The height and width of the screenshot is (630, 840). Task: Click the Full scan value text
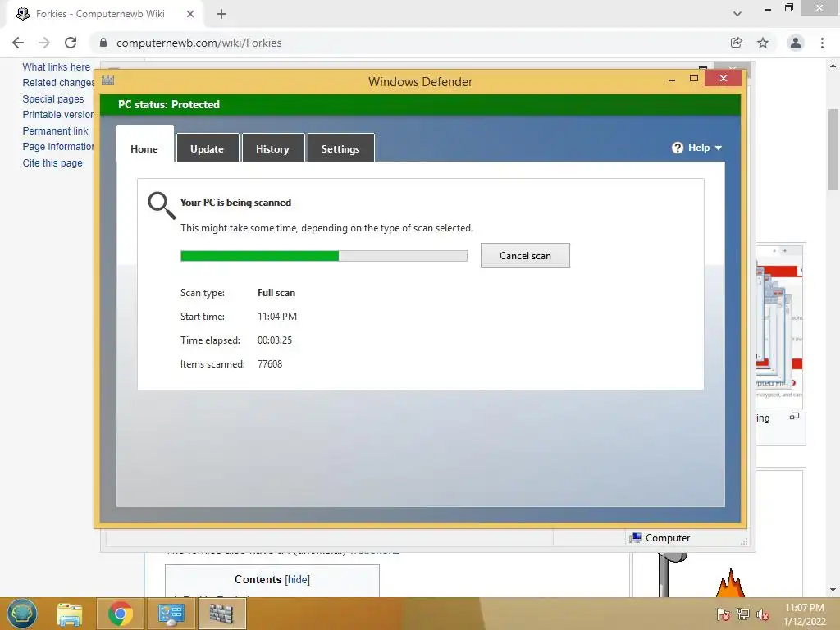coord(276,293)
